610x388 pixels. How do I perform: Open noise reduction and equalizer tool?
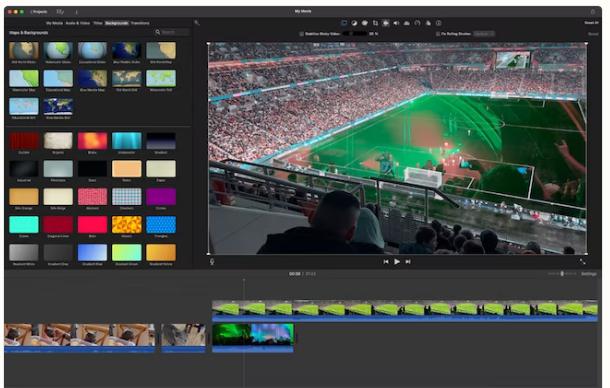407,23
